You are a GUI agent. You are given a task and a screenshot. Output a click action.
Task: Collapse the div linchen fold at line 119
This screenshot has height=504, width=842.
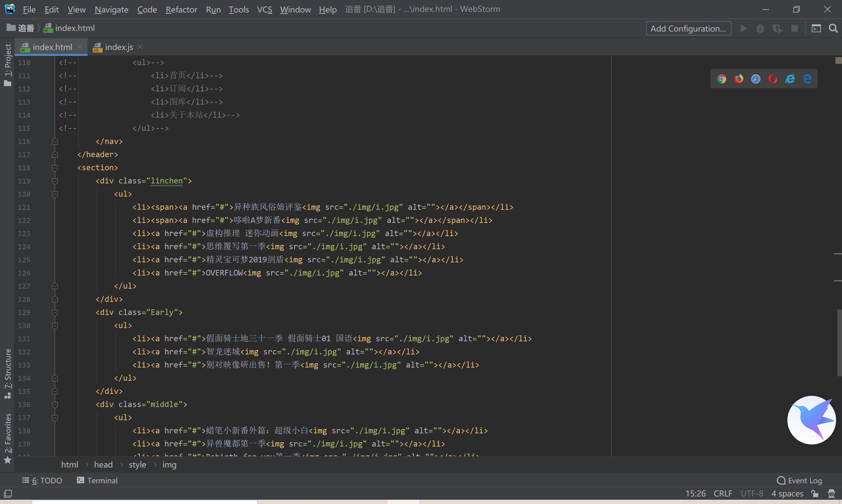click(x=55, y=181)
